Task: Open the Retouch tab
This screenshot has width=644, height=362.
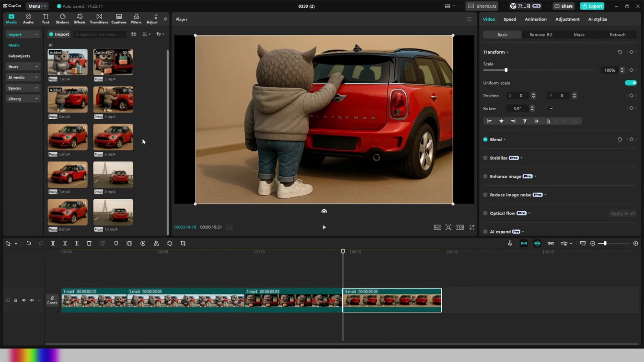Action: coord(617,35)
